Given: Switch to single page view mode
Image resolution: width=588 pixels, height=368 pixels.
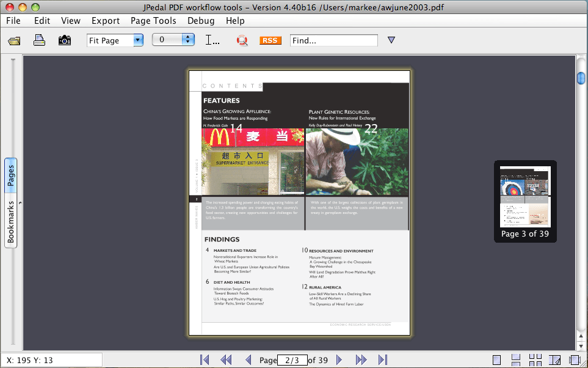Looking at the screenshot, I should point(497,360).
